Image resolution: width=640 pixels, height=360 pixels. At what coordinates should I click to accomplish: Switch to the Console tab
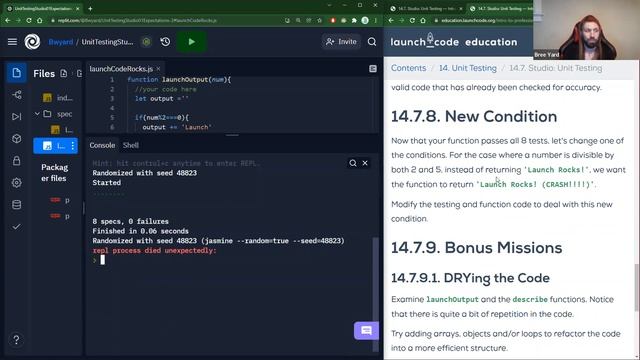102,145
